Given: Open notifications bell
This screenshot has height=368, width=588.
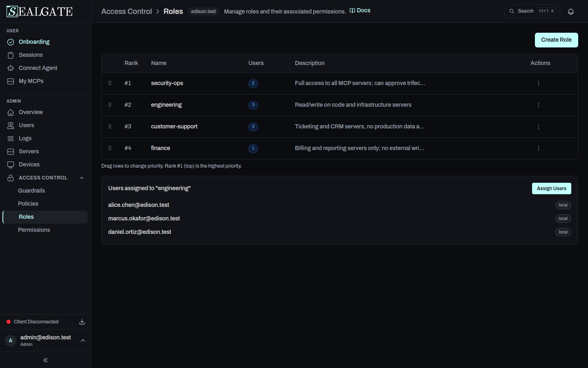Looking at the screenshot, I should (571, 11).
